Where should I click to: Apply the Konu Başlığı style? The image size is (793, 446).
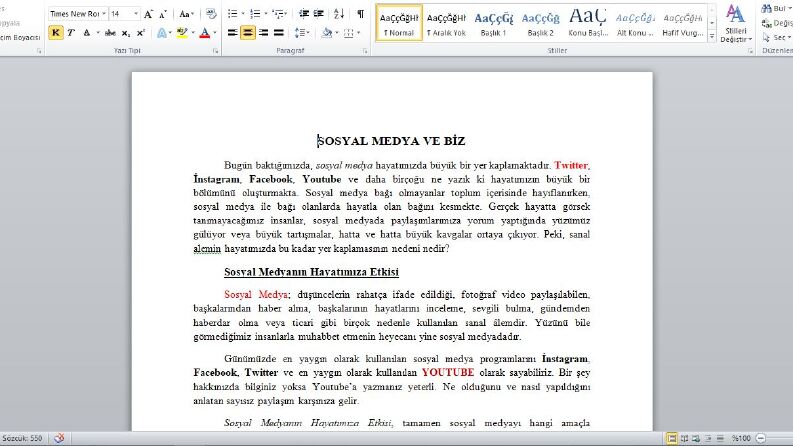tap(588, 23)
